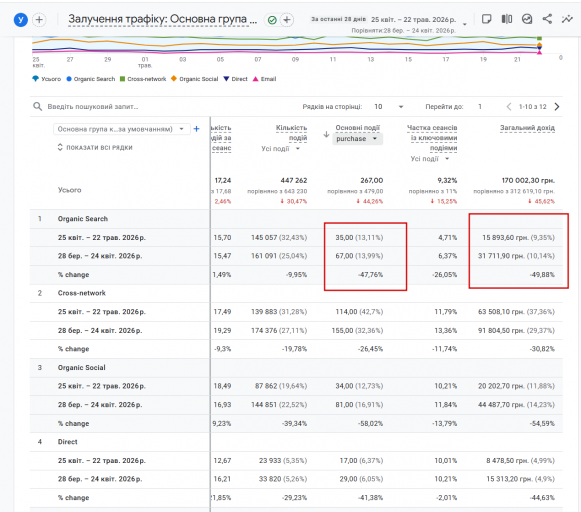Click the report title Залучення трафіку

[x=162, y=19]
